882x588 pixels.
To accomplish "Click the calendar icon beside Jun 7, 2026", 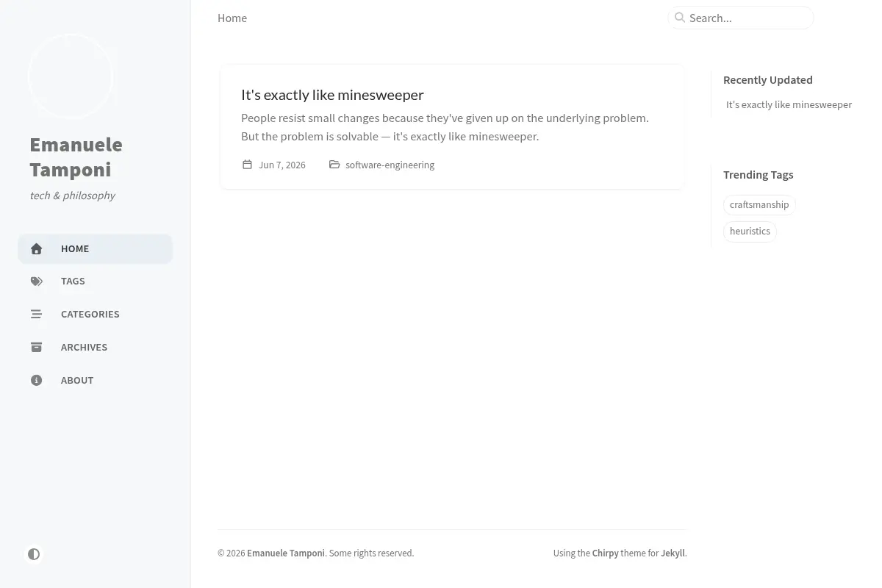I will click(x=248, y=165).
